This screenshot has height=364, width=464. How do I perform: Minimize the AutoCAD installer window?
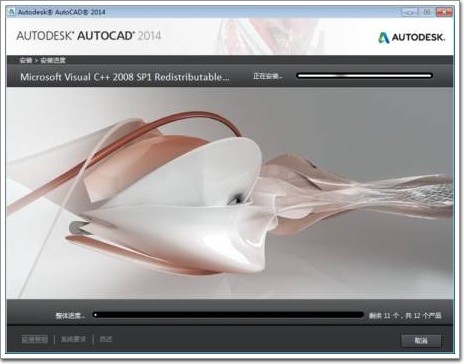coord(409,12)
